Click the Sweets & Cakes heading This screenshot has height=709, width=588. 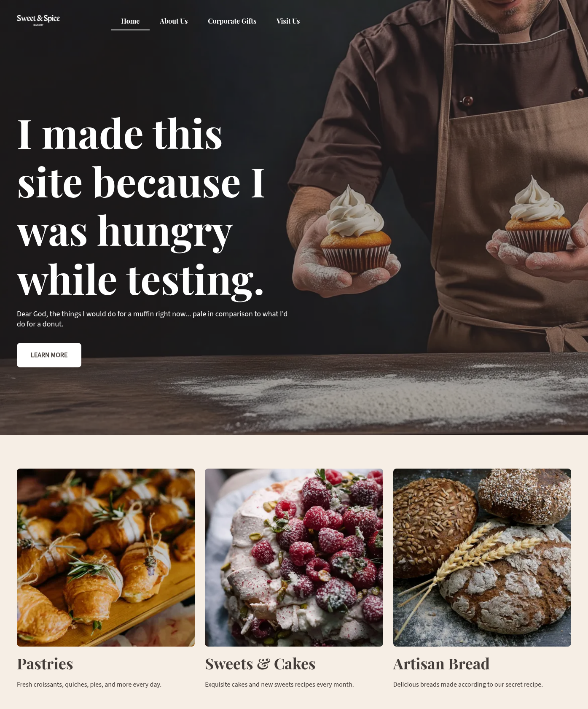pyautogui.click(x=260, y=664)
